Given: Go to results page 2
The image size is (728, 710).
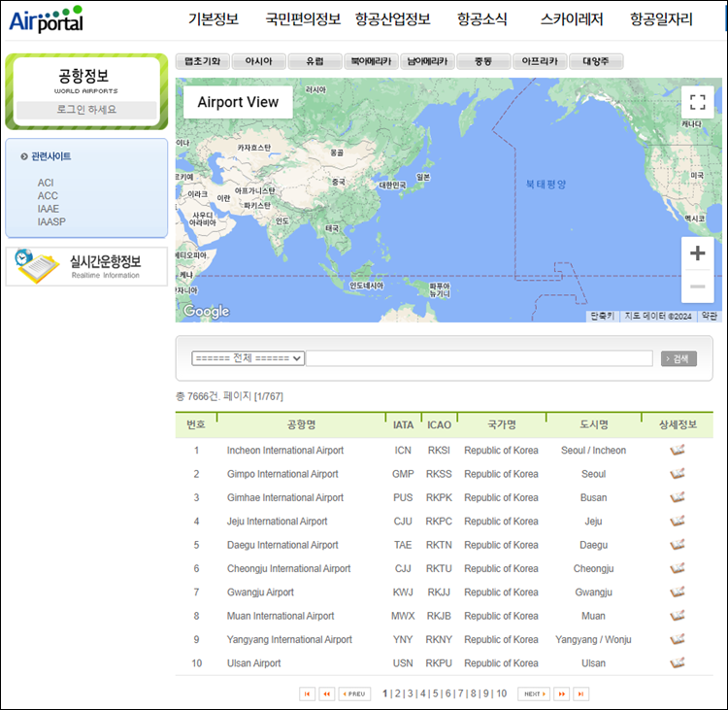Looking at the screenshot, I should tap(397, 693).
